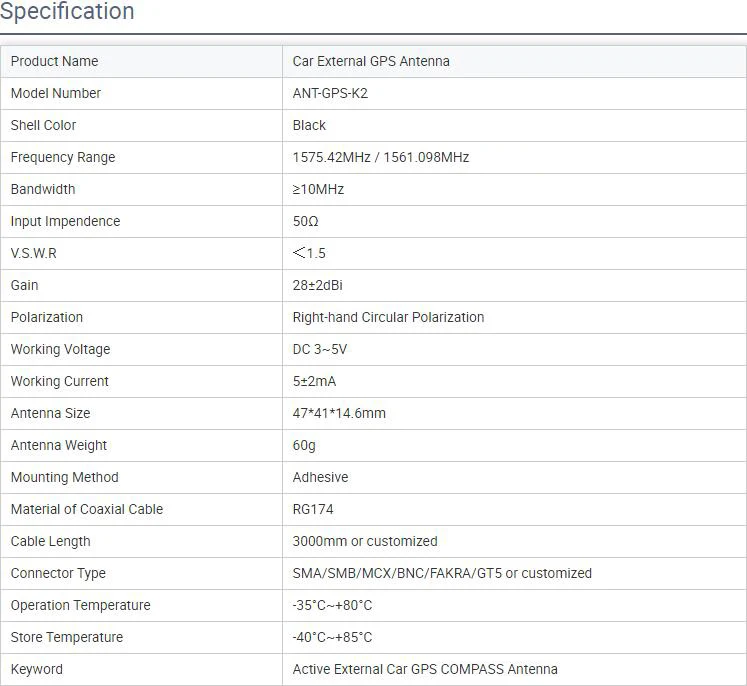Click the 'Input Impendence' label
Viewport: 747px width, 686px height.
[x=65, y=221]
